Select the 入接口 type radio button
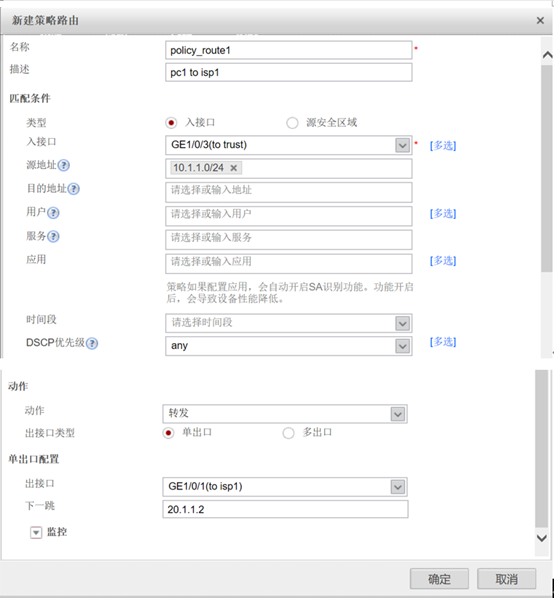Viewport: 554px width, 598px height. 171,123
